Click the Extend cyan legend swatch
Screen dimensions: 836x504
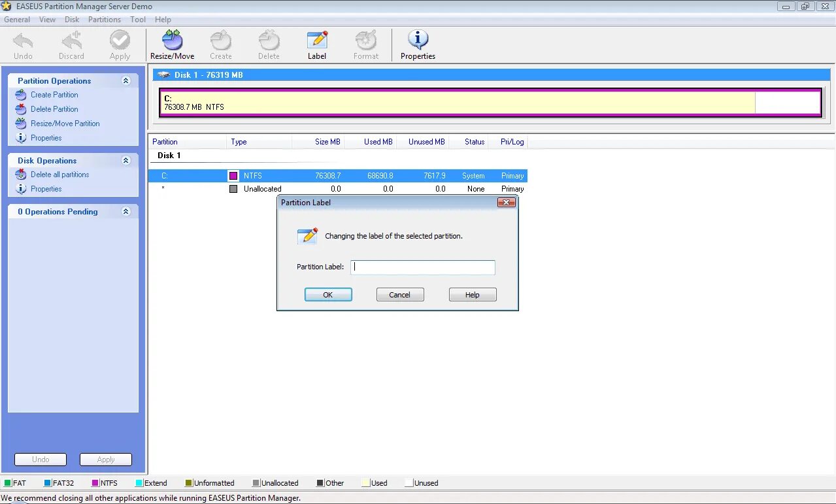pos(139,483)
